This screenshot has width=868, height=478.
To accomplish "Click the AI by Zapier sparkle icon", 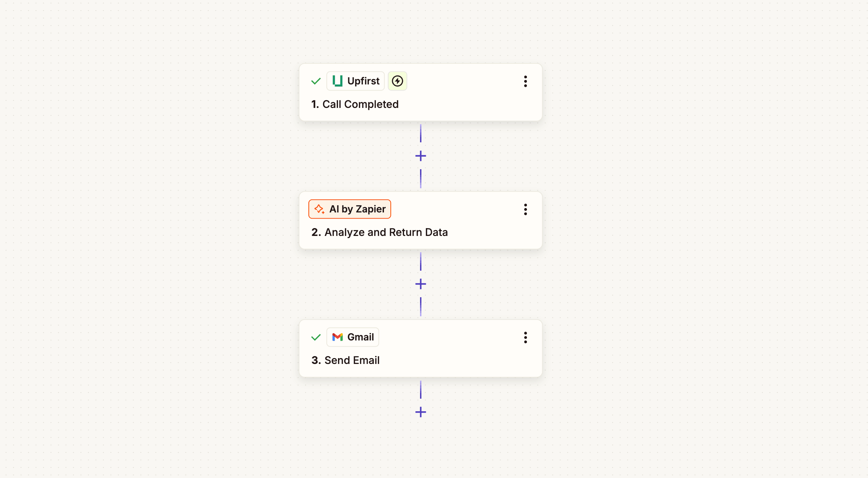I will coord(319,209).
